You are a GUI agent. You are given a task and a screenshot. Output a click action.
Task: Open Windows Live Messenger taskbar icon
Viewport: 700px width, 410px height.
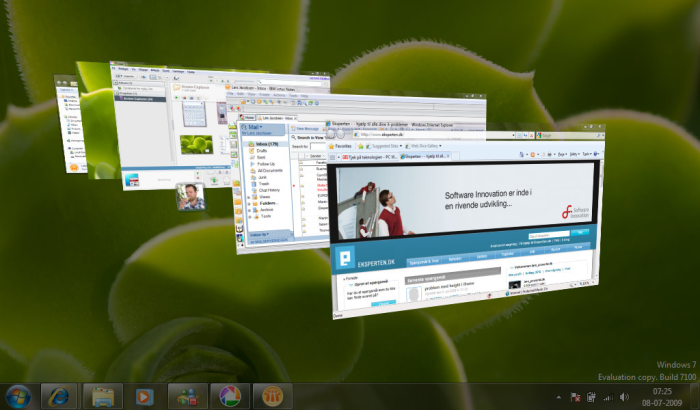188,397
